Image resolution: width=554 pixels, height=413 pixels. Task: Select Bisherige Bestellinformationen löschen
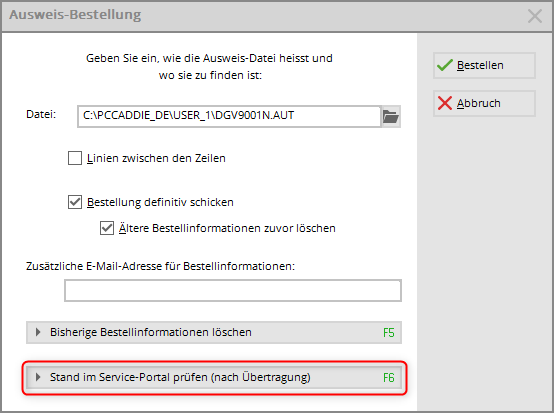(x=214, y=332)
